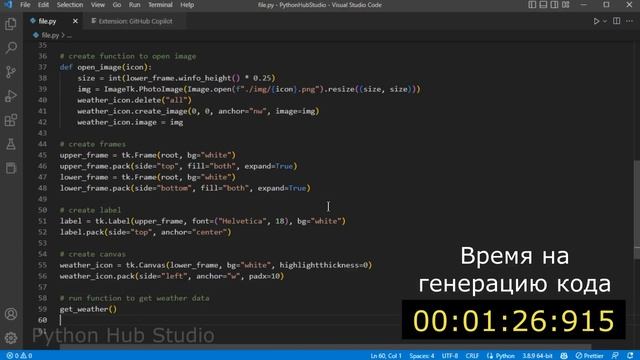
Task: Click line number 59 in gutter
Action: click(x=42, y=309)
